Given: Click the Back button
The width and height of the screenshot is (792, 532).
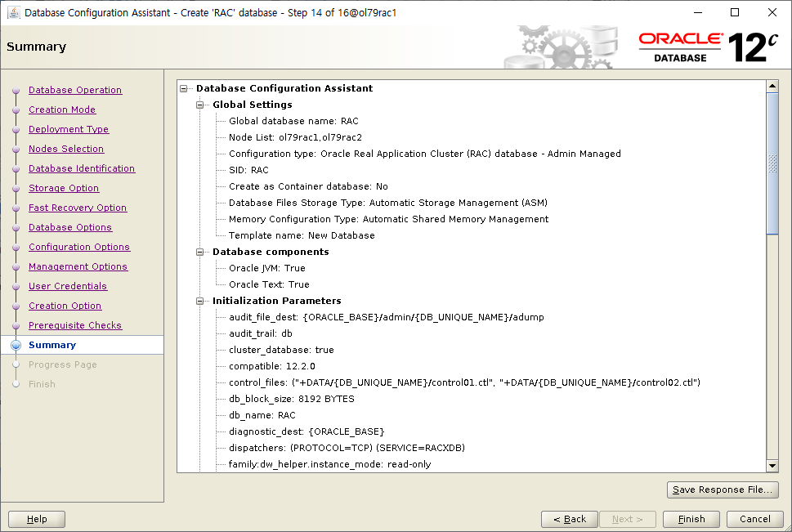Looking at the screenshot, I should (x=569, y=519).
